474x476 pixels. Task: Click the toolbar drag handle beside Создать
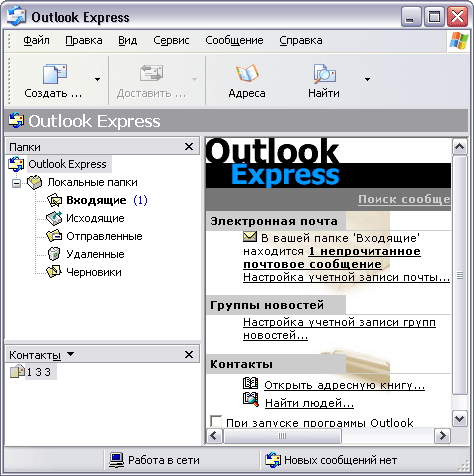click(9, 81)
